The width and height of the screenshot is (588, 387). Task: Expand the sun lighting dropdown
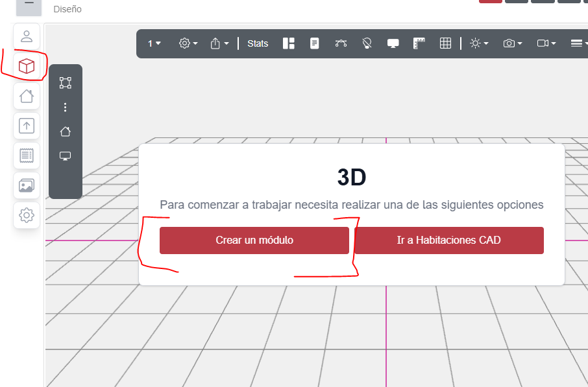(x=479, y=43)
